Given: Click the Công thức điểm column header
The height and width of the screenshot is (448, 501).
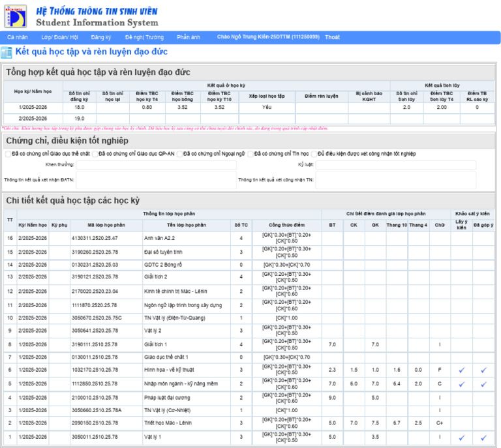Looking at the screenshot, I should pyautogui.click(x=286, y=225).
